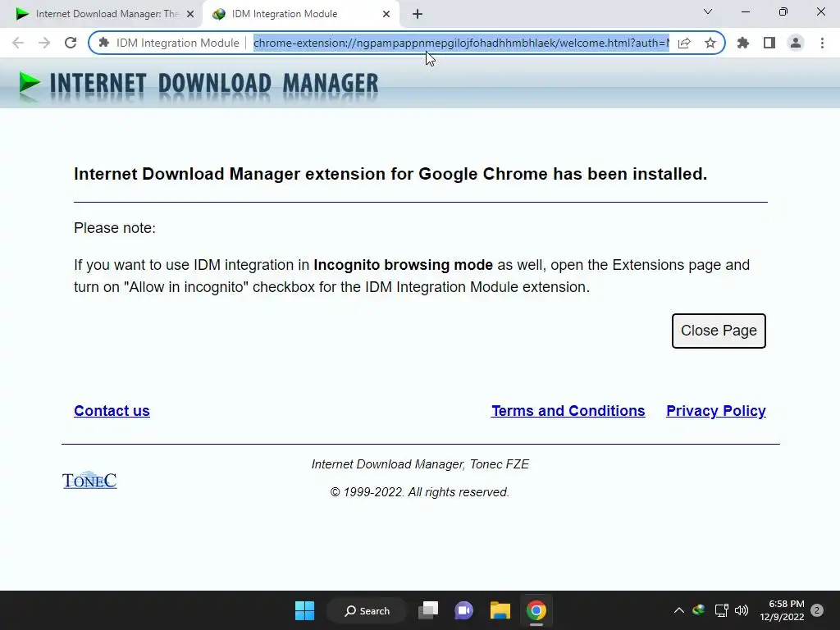Click the "Please note:" text

click(x=115, y=228)
